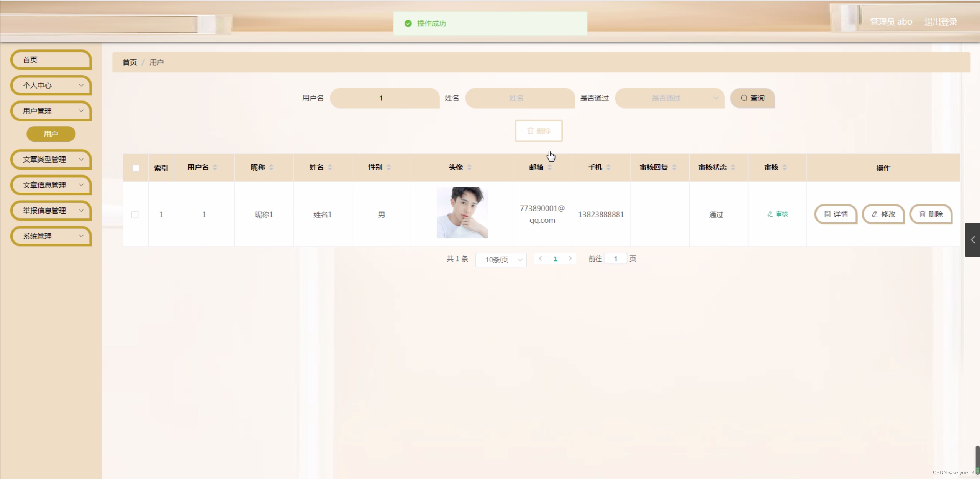Expand the 系统管理 sidebar menu

(x=51, y=236)
